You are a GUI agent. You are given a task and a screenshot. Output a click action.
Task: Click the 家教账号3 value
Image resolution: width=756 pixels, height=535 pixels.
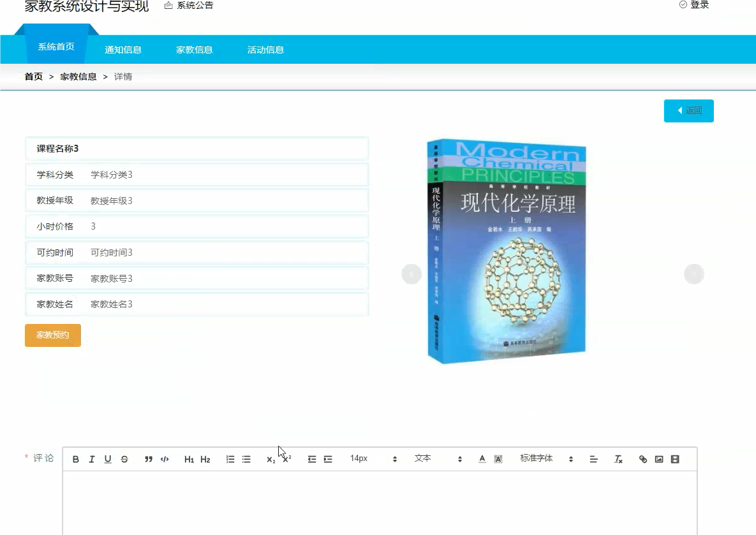pos(112,279)
